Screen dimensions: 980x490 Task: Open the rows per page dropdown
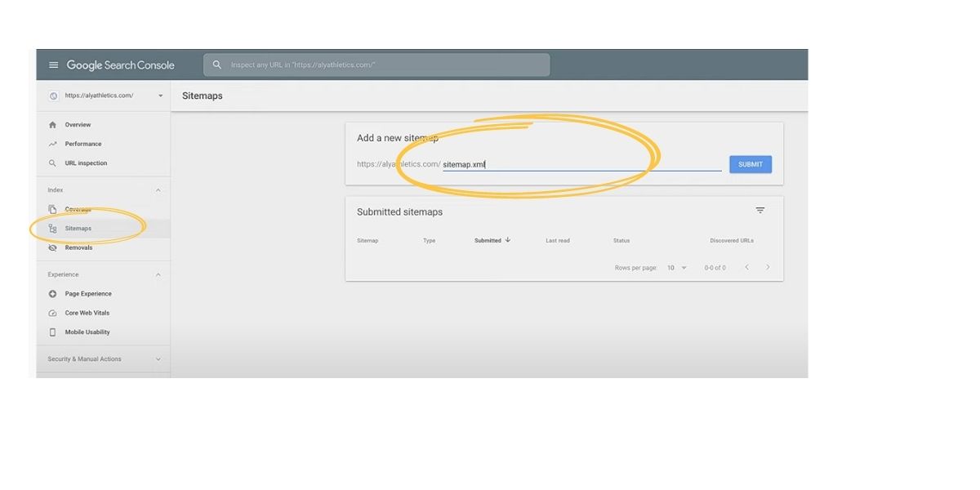(677, 268)
